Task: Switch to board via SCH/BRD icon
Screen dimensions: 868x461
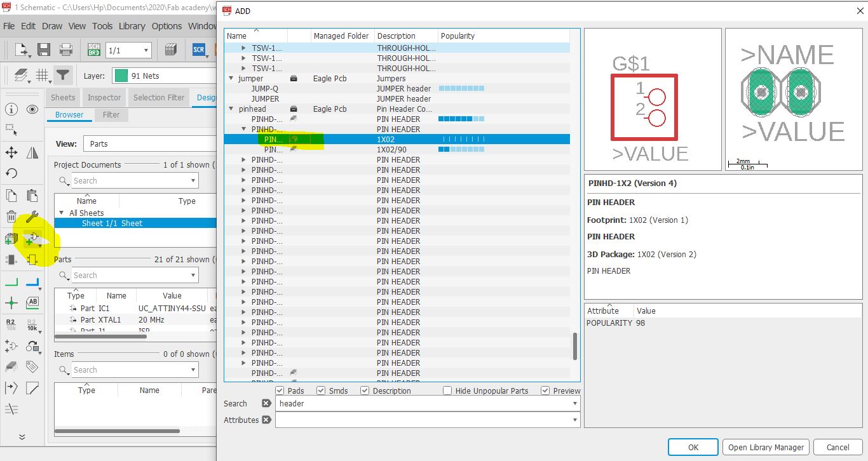Action: [93, 50]
